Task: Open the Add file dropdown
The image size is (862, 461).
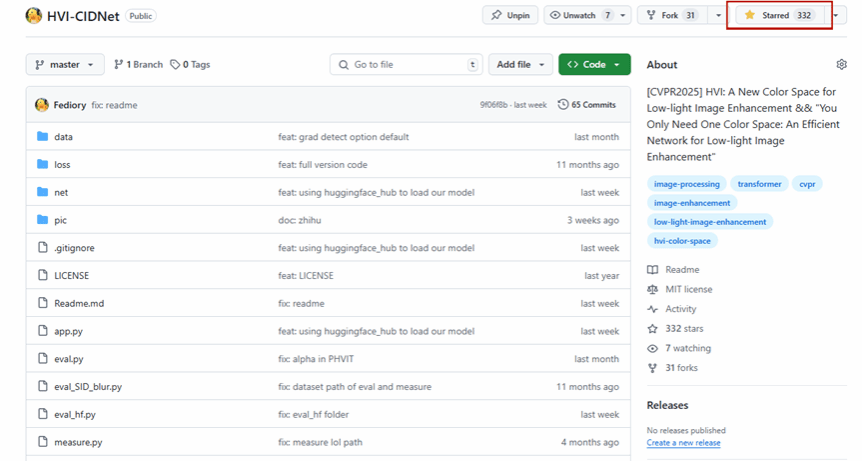Action: click(520, 65)
